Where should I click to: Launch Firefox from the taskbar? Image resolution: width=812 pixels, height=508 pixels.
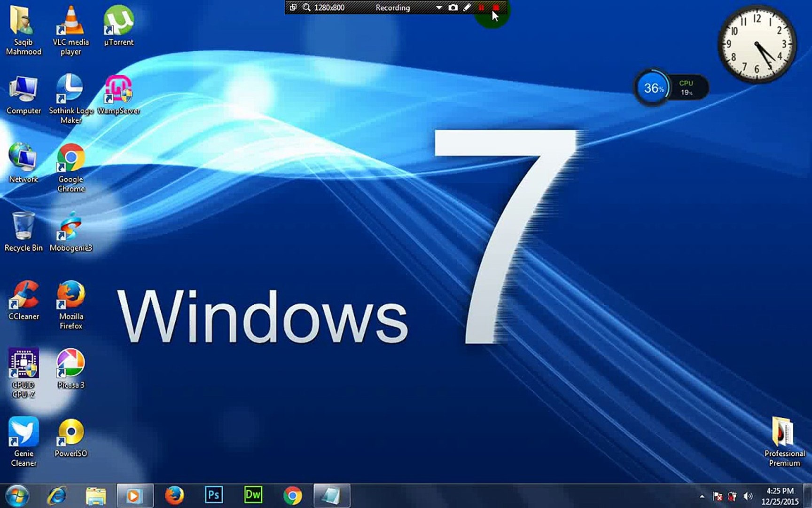pos(174,496)
